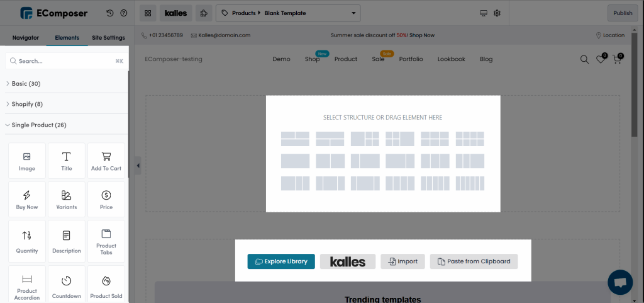Open the Sale menu item

378,59
